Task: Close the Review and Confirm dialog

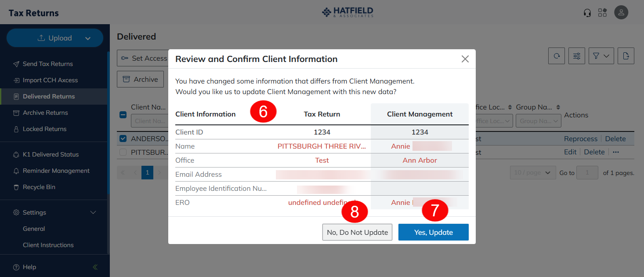Action: 465,59
